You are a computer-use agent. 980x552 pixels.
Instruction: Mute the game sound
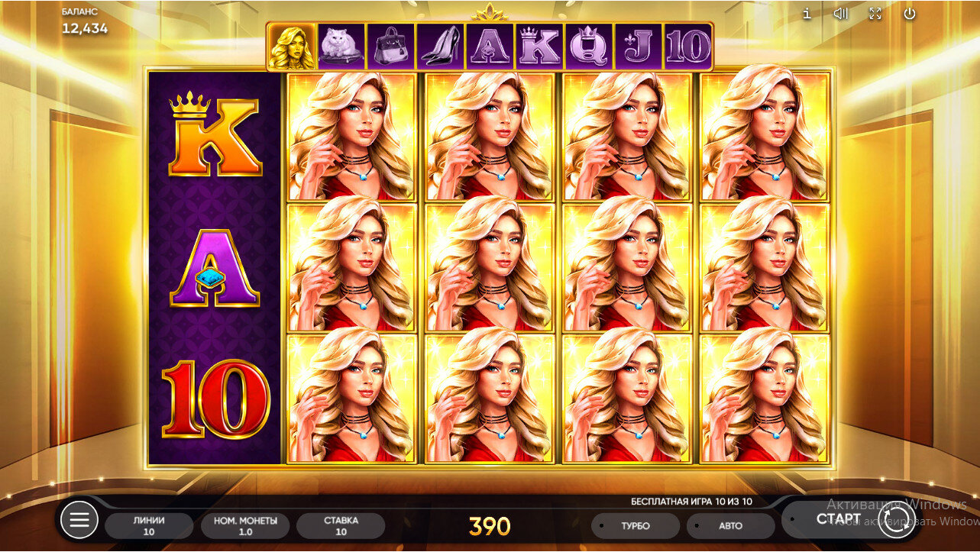tap(841, 14)
